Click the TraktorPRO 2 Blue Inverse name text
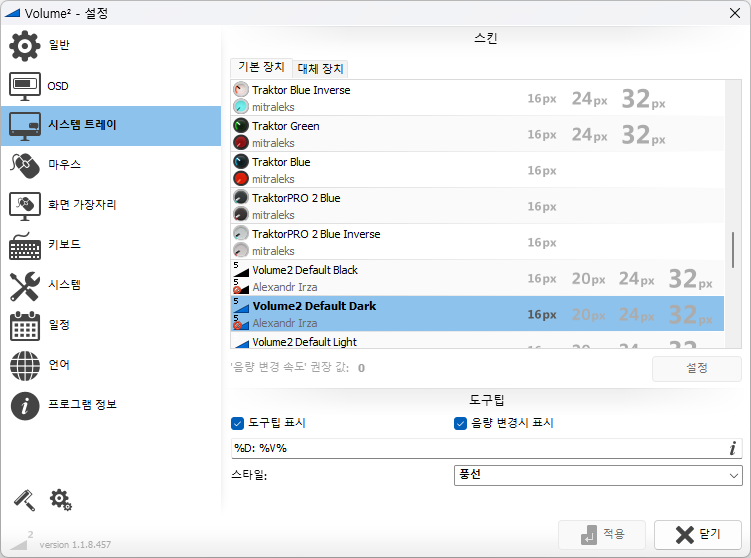751x558 pixels. pos(316,234)
